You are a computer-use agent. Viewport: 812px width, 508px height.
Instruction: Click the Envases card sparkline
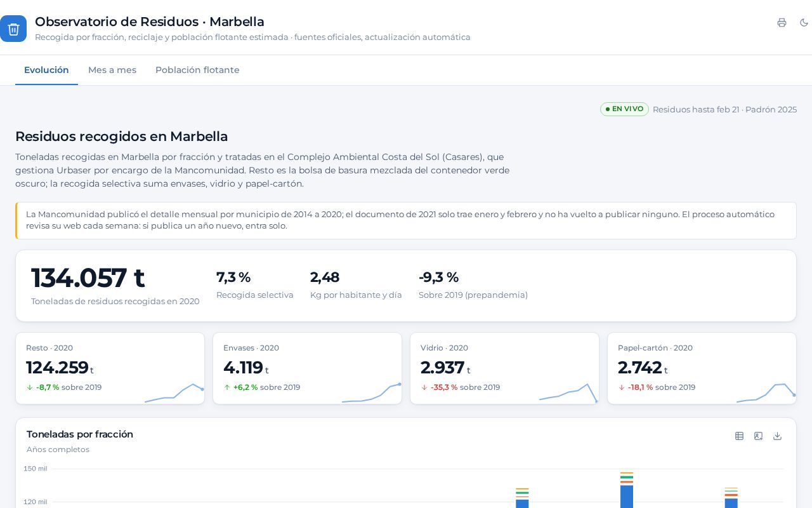[x=371, y=393]
